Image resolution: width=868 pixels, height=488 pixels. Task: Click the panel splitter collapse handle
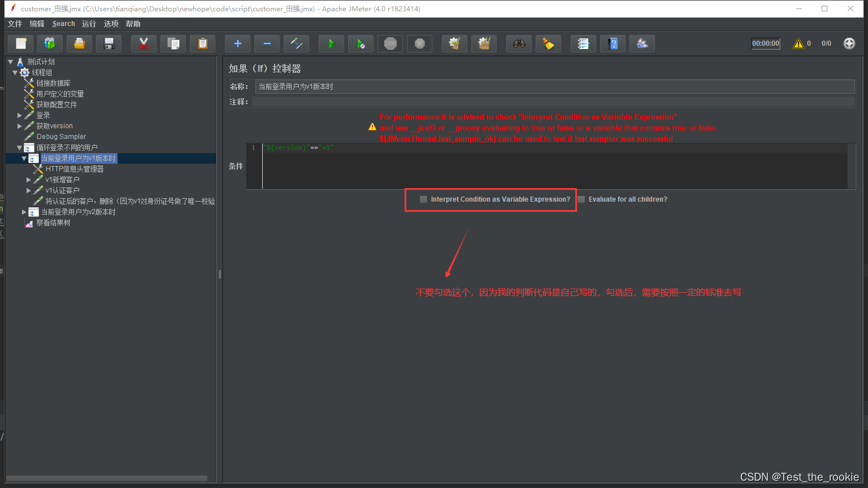(220, 274)
